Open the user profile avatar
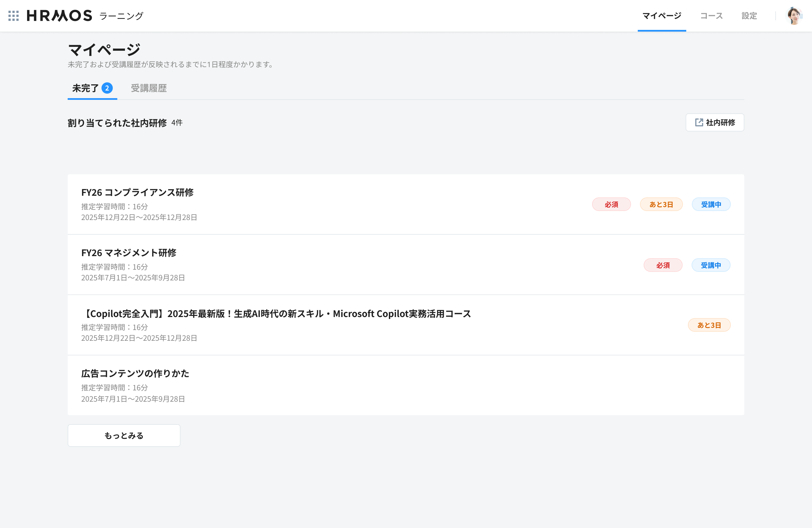 [794, 16]
